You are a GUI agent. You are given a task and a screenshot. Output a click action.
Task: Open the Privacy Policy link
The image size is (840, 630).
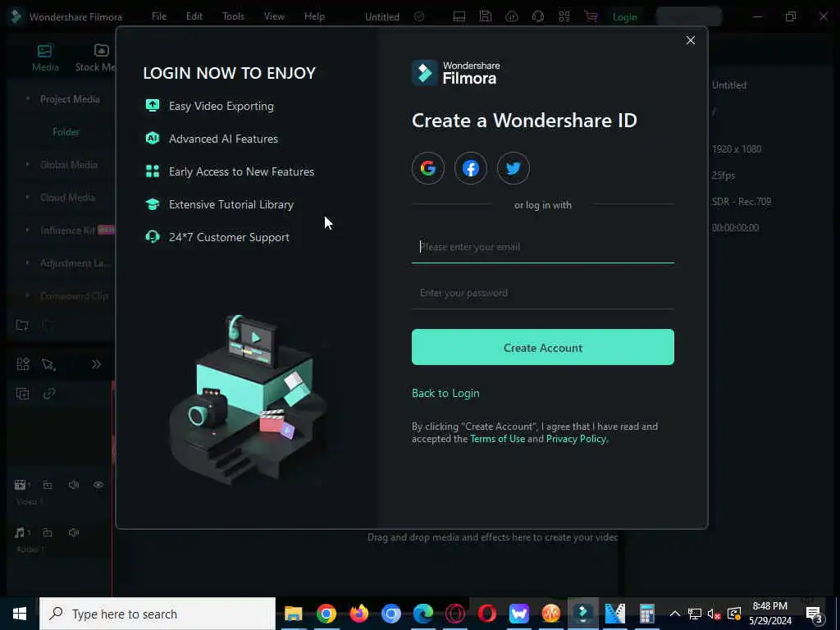click(576, 439)
